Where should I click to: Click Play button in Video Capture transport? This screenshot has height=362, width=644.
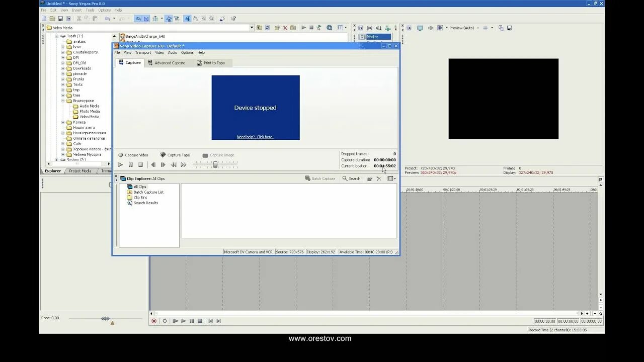coord(120,165)
